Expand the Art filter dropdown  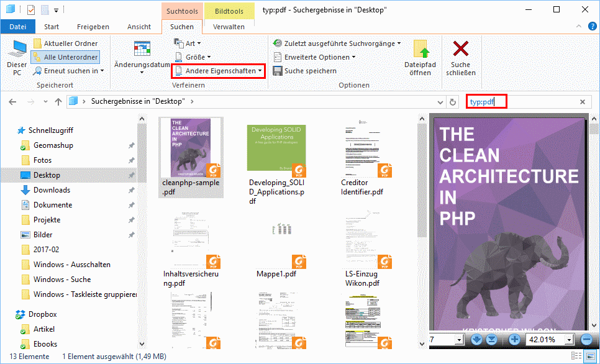click(188, 43)
